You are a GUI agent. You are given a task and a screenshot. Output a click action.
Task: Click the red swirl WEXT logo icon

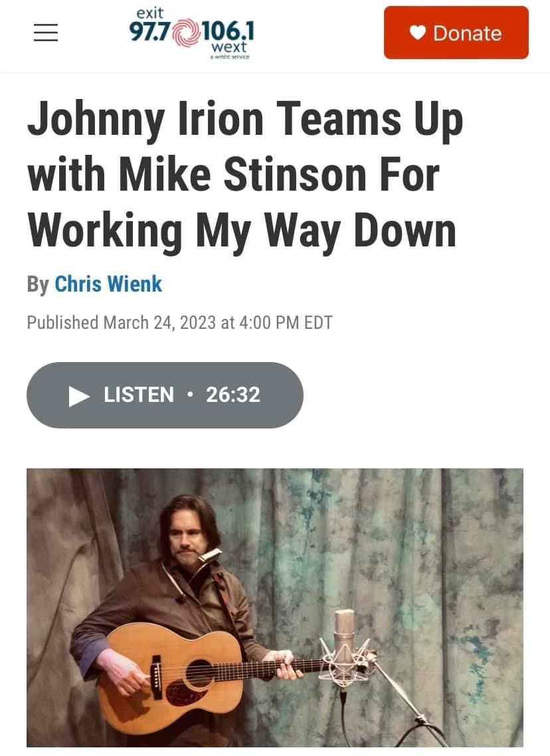[185, 33]
